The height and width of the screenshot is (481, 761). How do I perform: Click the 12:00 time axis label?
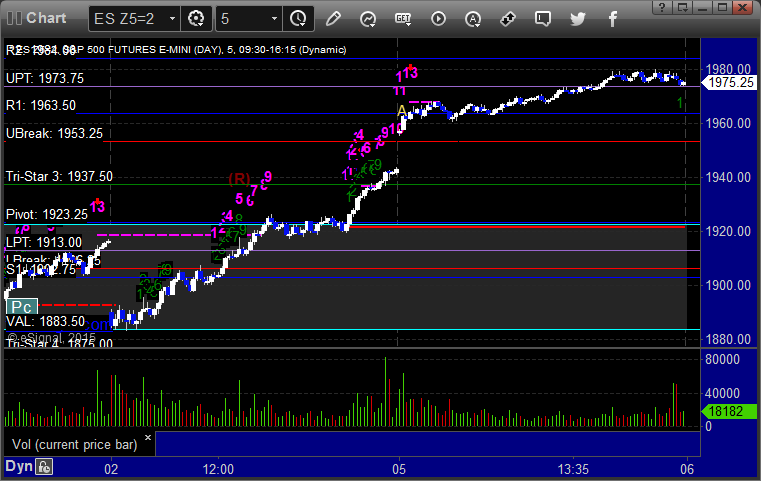pyautogui.click(x=218, y=469)
